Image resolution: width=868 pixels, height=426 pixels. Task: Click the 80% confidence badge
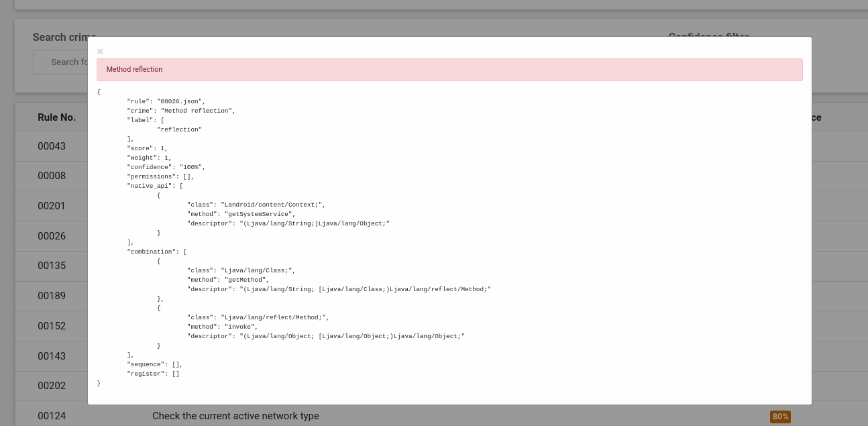pos(780,417)
